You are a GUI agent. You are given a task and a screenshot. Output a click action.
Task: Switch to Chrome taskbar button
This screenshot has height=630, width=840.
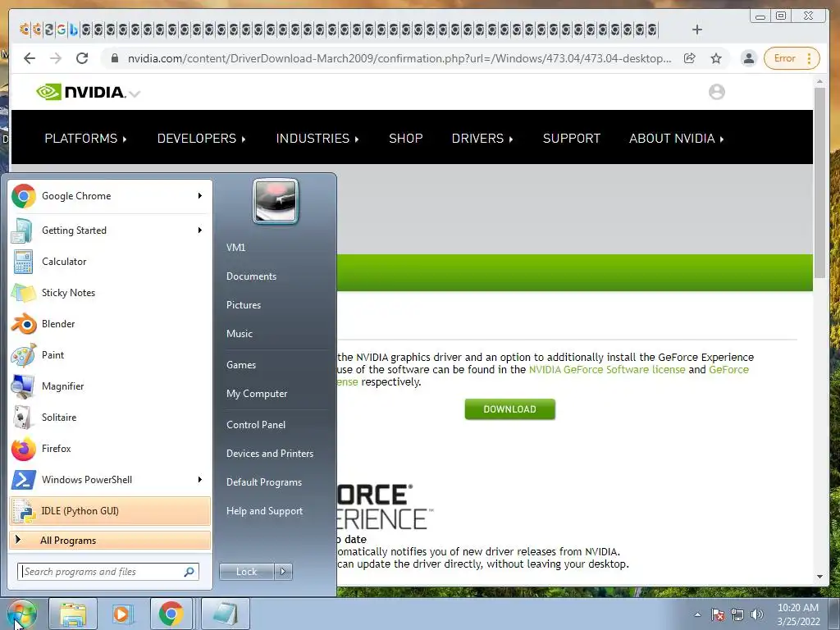(x=171, y=614)
